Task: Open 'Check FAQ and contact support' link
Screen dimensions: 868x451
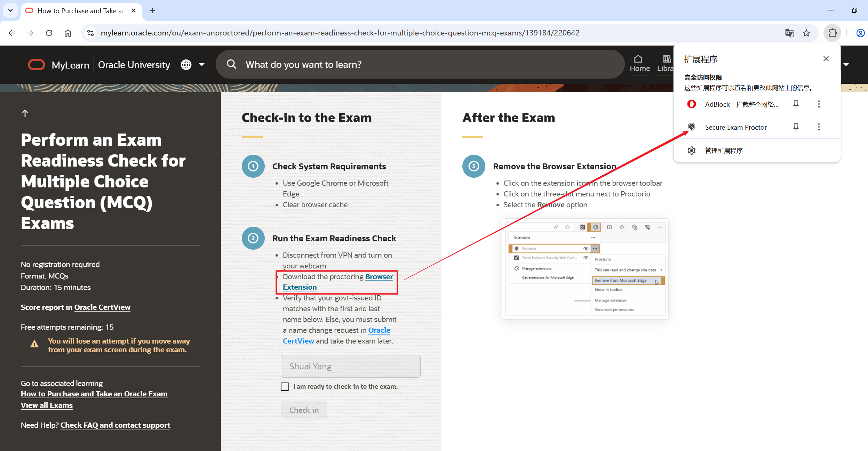Action: [115, 425]
